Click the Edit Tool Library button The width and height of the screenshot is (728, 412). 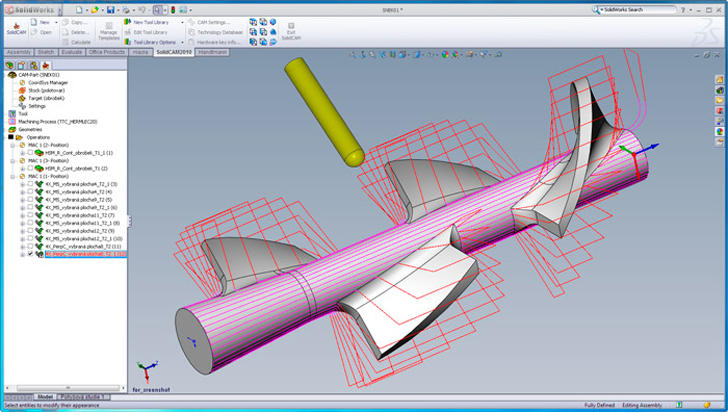(150, 32)
